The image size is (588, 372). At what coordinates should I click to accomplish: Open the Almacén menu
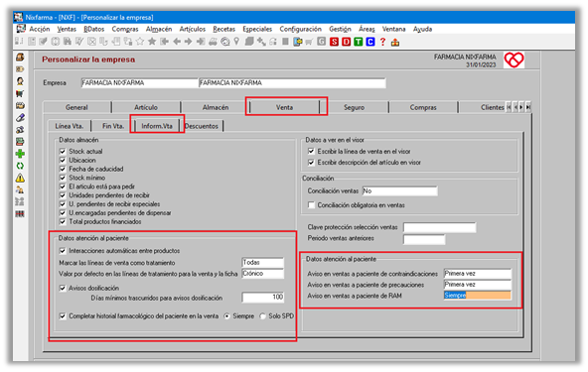click(x=159, y=29)
